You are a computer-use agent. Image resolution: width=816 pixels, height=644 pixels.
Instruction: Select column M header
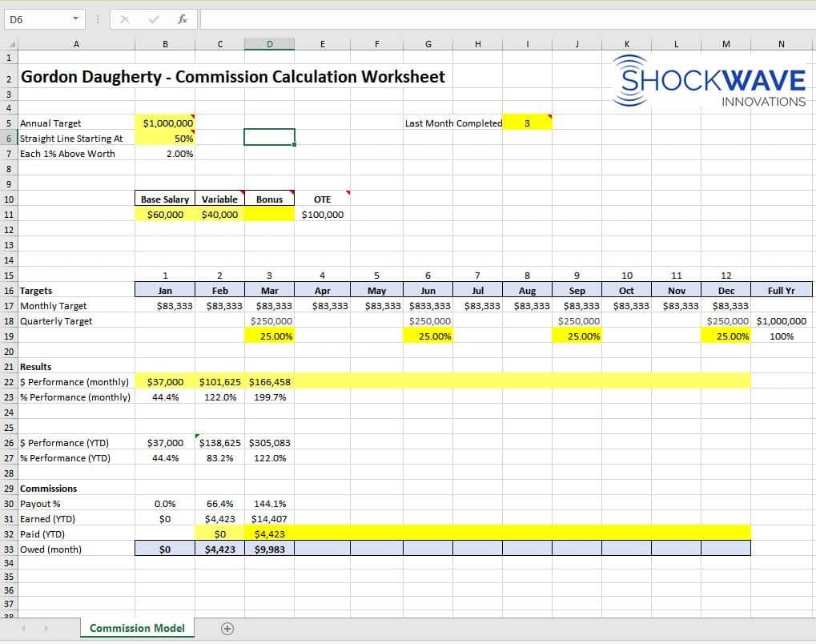(726, 44)
